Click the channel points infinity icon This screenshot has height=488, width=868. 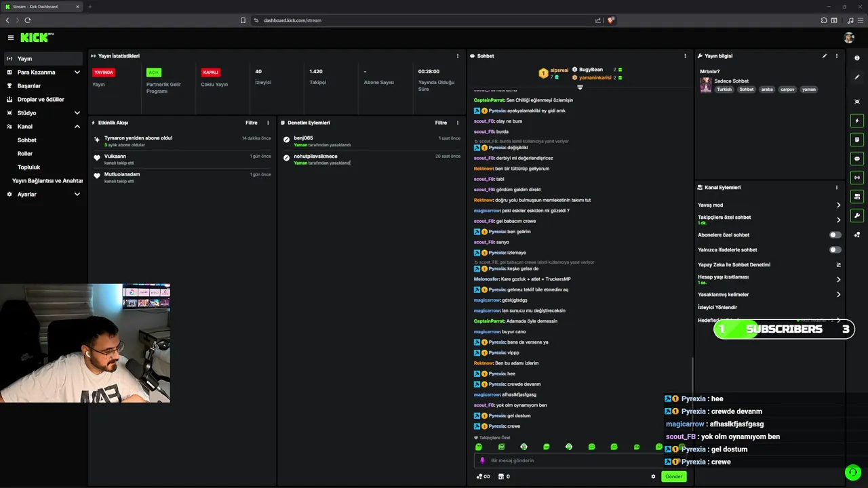[484, 476]
